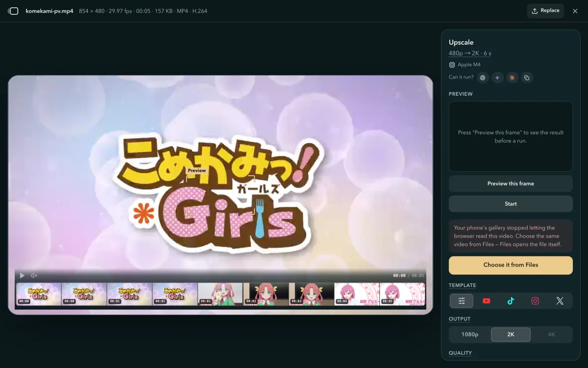
Task: Click the OUTPUT section label
Action: coord(460,319)
